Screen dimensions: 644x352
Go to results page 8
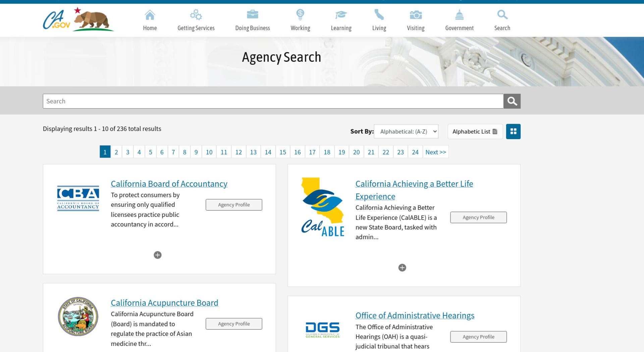coord(185,152)
